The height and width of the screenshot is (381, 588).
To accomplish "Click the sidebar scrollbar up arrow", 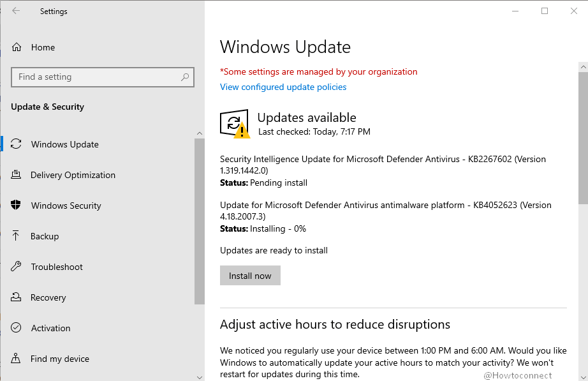I will click(x=200, y=133).
